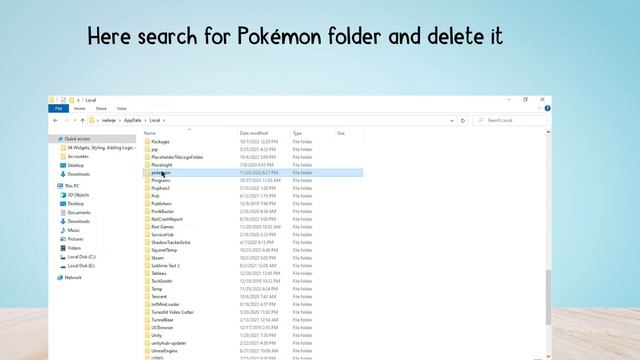This screenshot has height=360, width=640.
Task: Open 04 Widgets, Styling, Adding Logic folder
Action: (100, 148)
